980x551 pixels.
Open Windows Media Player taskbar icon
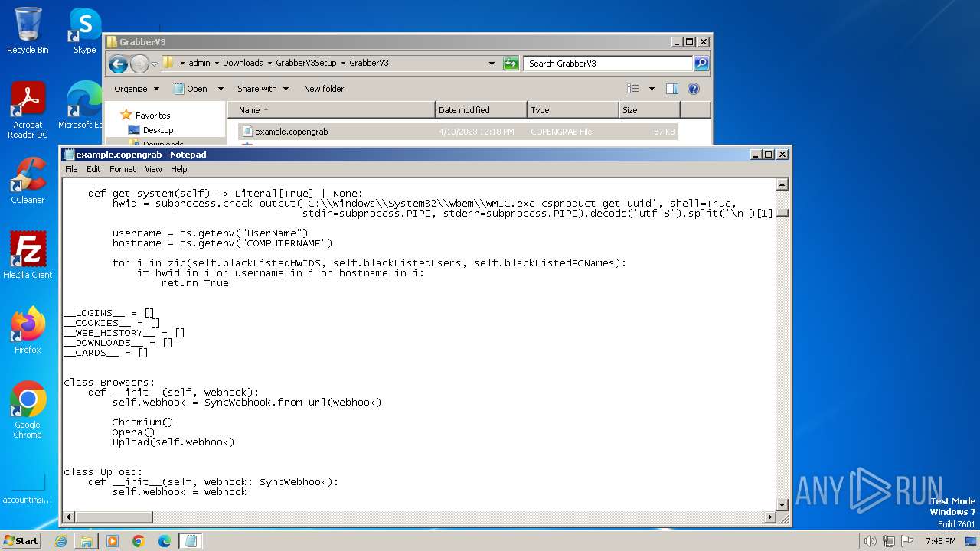pos(113,541)
